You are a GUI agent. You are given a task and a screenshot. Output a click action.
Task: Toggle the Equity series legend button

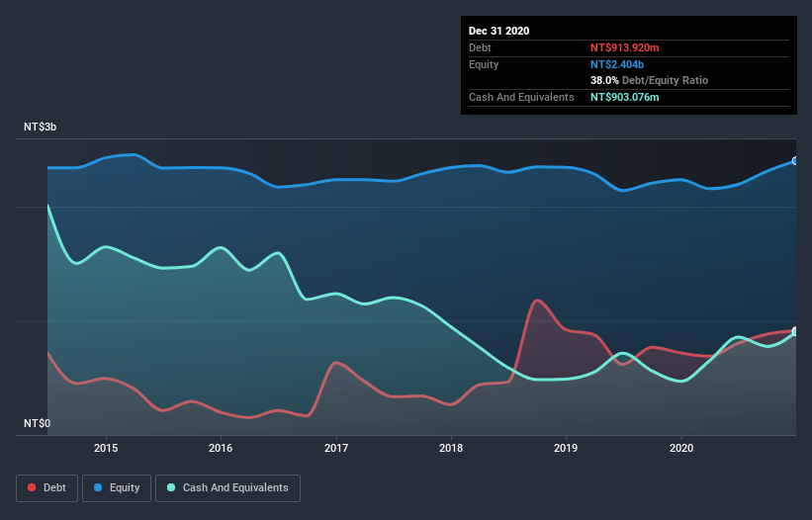click(x=117, y=488)
